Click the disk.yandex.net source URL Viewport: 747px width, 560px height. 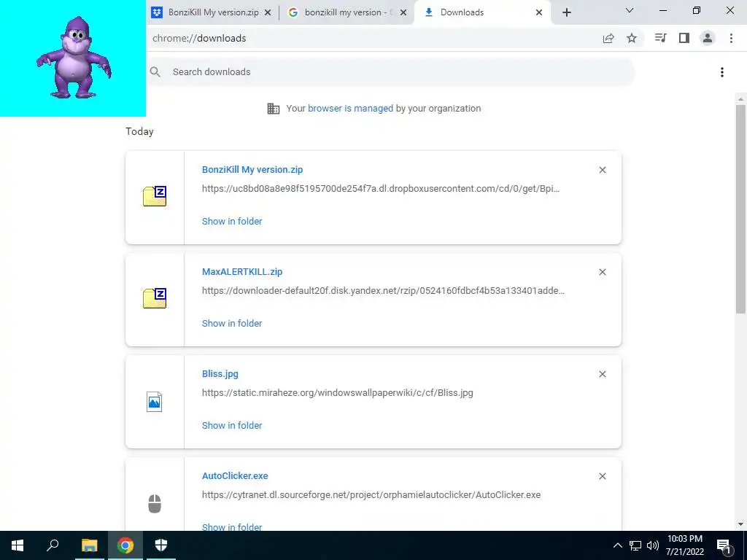(x=383, y=290)
